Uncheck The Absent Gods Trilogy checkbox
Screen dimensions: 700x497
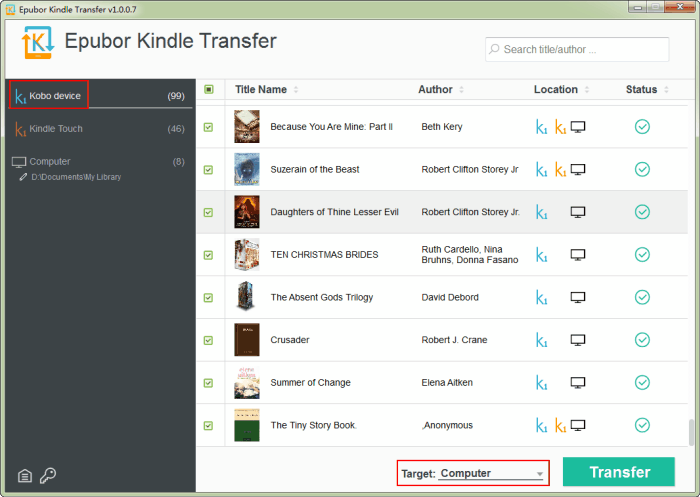208,298
